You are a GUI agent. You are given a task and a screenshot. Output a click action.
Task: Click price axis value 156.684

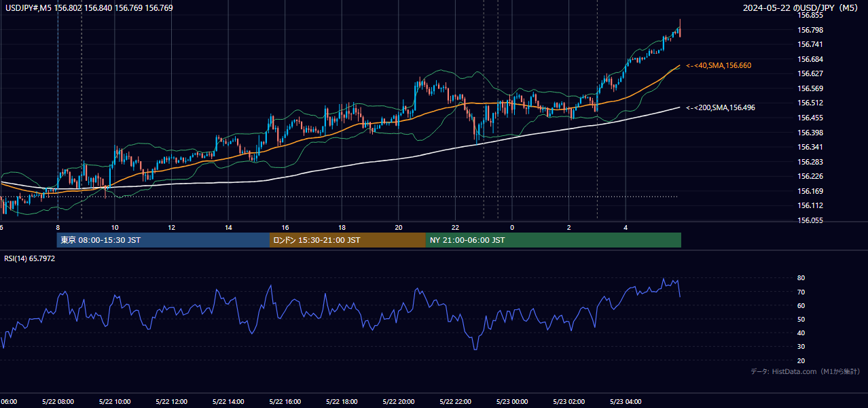810,59
